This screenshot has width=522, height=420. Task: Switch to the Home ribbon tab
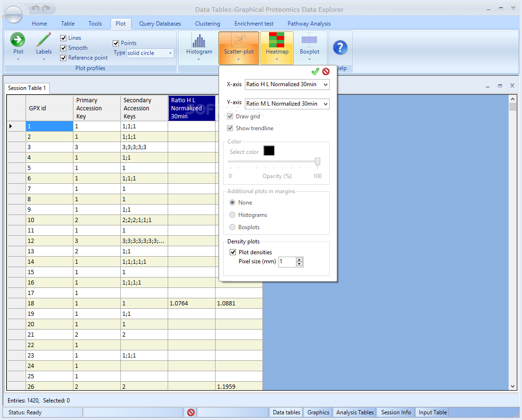click(x=39, y=24)
